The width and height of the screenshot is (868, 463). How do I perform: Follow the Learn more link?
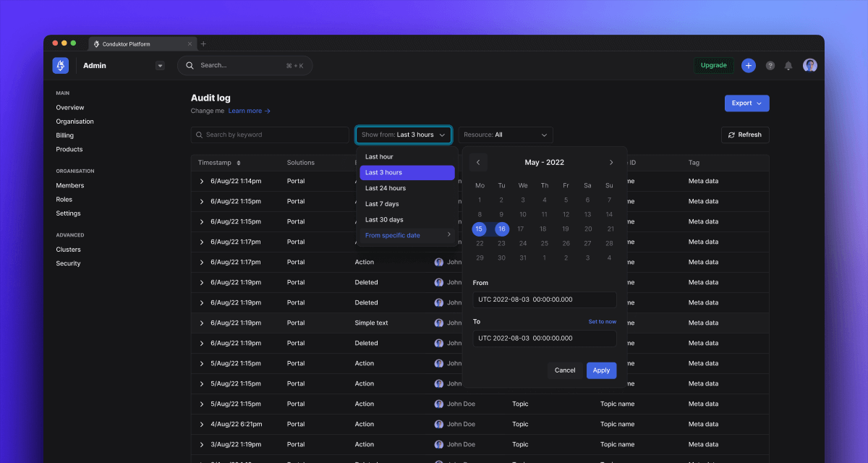tap(249, 111)
